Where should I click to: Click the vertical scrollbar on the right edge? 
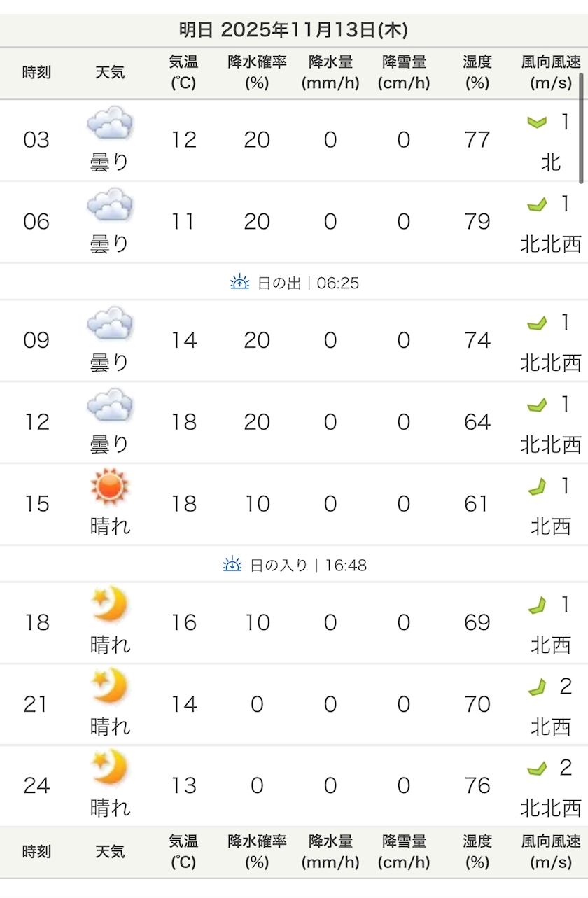coord(582,127)
